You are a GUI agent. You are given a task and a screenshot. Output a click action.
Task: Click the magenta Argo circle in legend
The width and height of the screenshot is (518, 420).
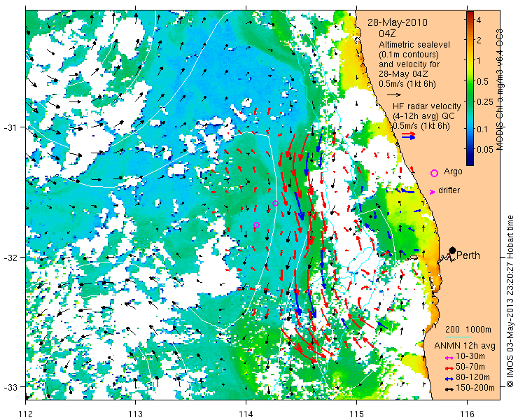434,173
